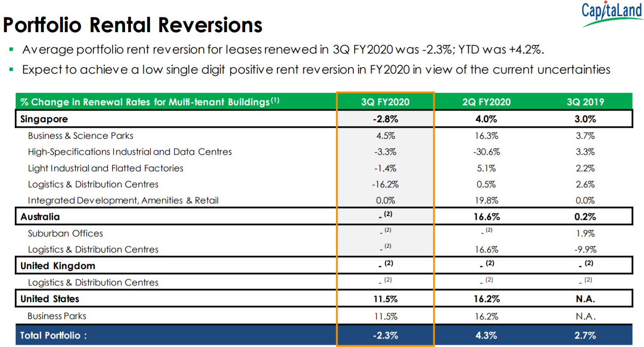Click the -2.3% total portfolio value cell
This screenshot has width=644, height=347.
(385, 335)
